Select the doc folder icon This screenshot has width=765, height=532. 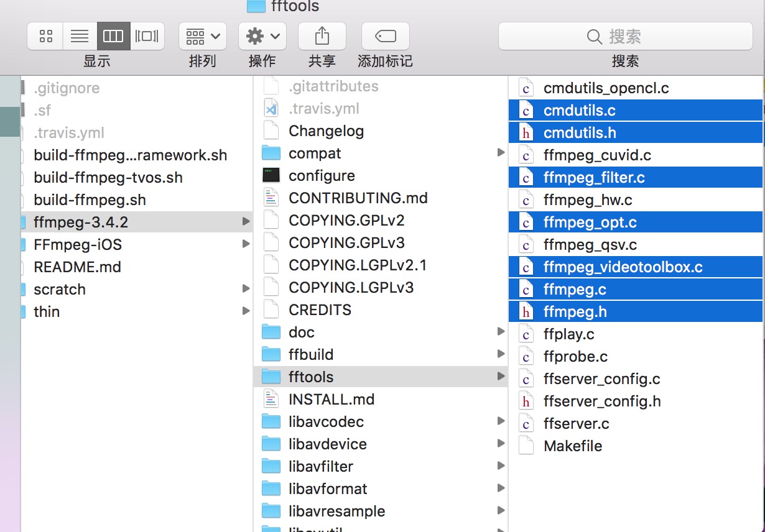click(x=271, y=332)
